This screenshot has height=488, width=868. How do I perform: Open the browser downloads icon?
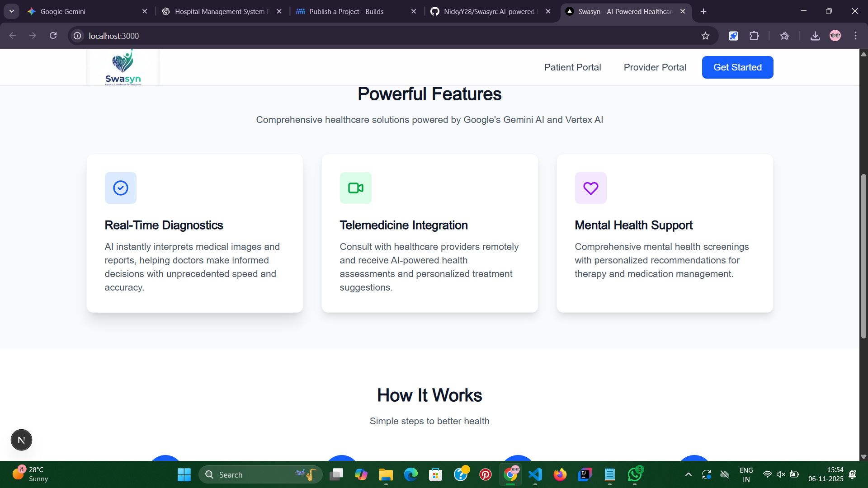pos(815,36)
